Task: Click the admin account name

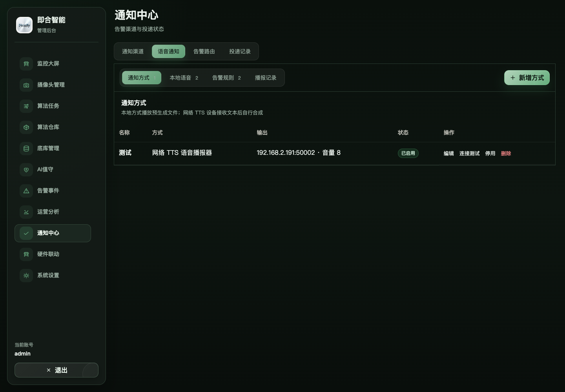Action: (x=22, y=354)
